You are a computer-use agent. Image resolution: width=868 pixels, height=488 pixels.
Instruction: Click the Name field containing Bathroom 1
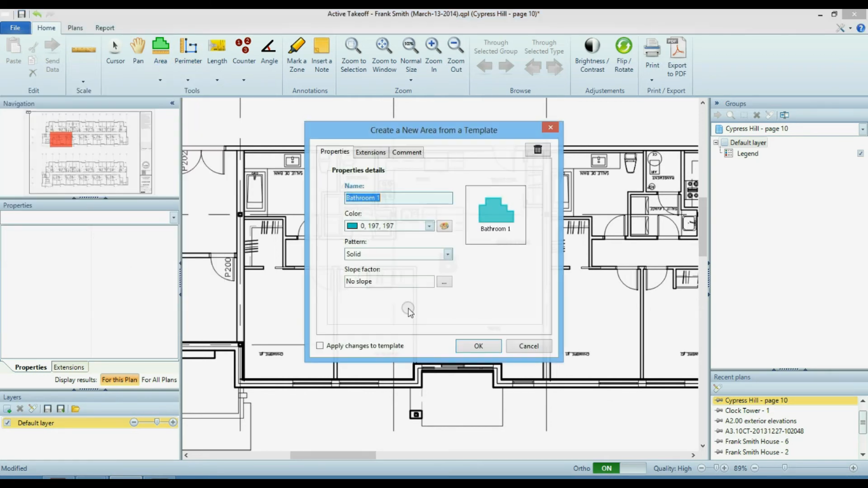(398, 198)
